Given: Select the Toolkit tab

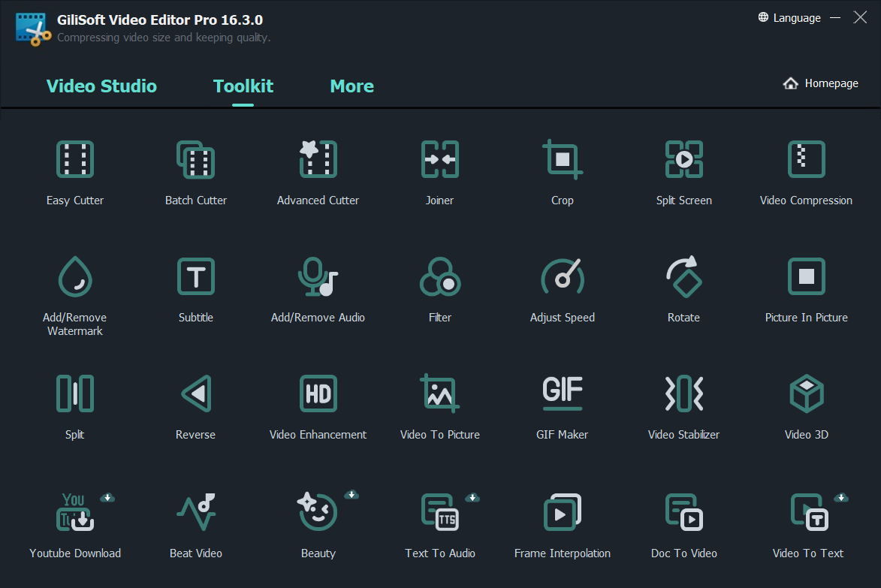Looking at the screenshot, I should tap(243, 86).
